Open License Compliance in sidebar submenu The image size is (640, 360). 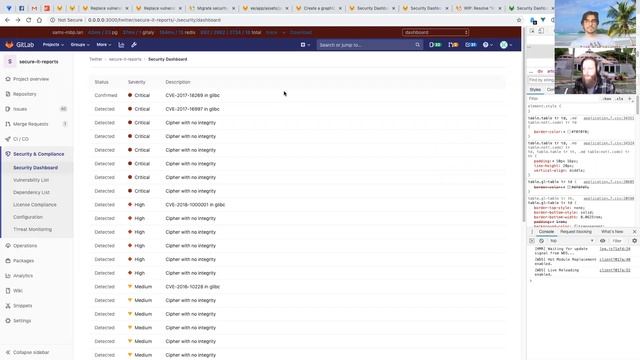click(x=35, y=205)
